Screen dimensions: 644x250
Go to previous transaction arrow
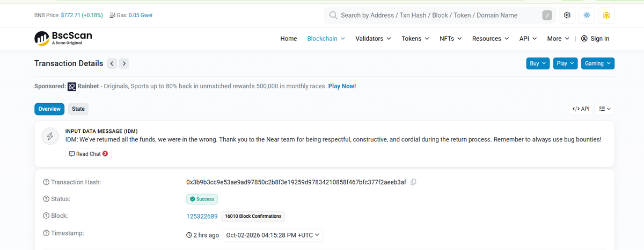tap(112, 63)
